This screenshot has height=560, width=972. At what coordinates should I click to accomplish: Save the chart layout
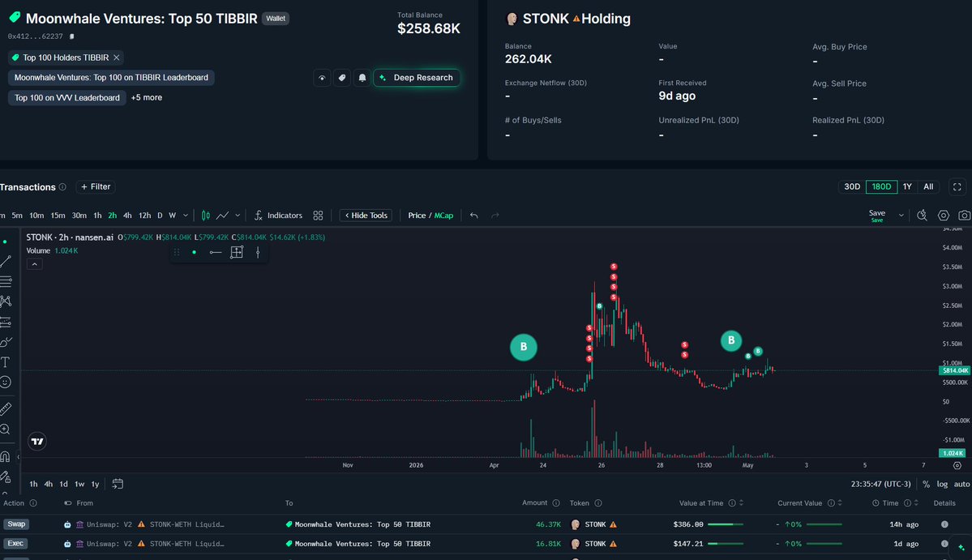point(876,215)
